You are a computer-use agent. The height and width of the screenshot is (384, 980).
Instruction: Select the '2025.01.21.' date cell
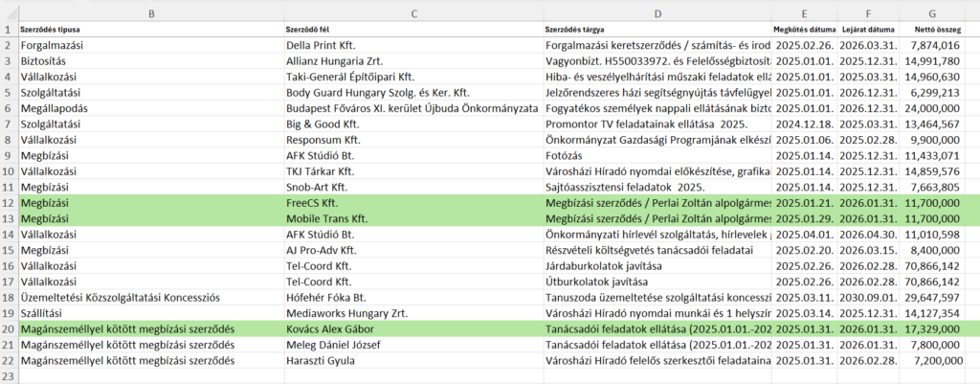(x=804, y=203)
